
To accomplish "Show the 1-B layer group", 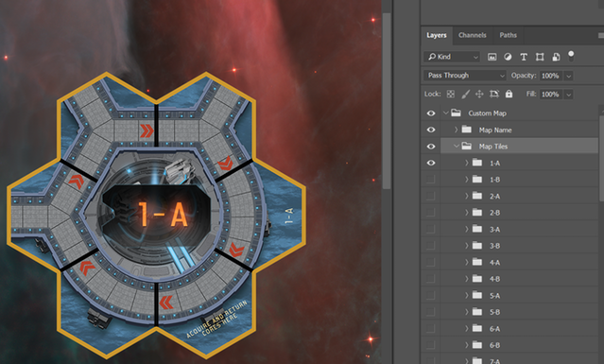I will (x=431, y=180).
